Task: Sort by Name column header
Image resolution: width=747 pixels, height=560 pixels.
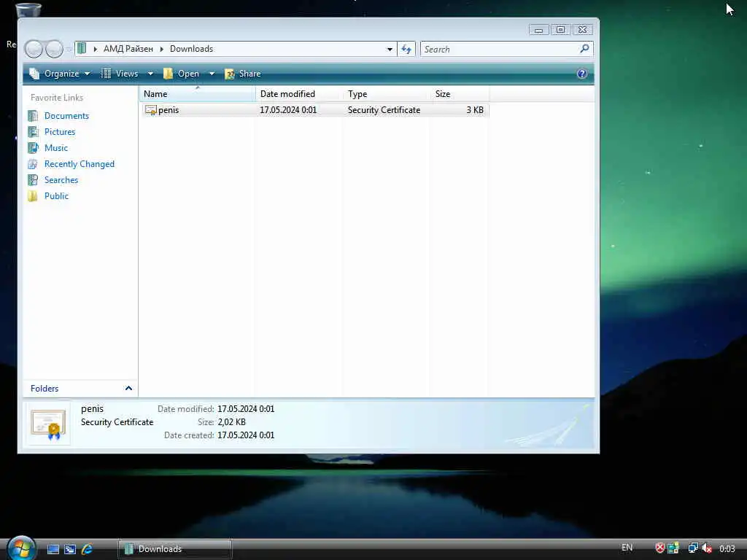Action: point(198,94)
